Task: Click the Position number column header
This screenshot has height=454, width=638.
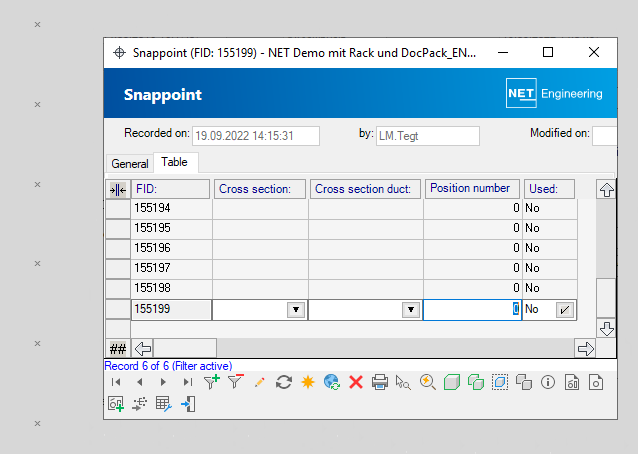Action: [x=472, y=189]
